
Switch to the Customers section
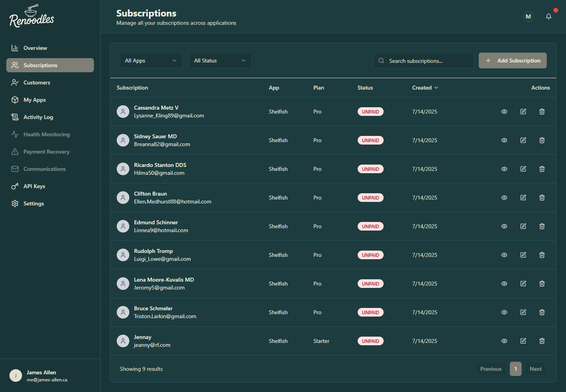[x=36, y=82]
